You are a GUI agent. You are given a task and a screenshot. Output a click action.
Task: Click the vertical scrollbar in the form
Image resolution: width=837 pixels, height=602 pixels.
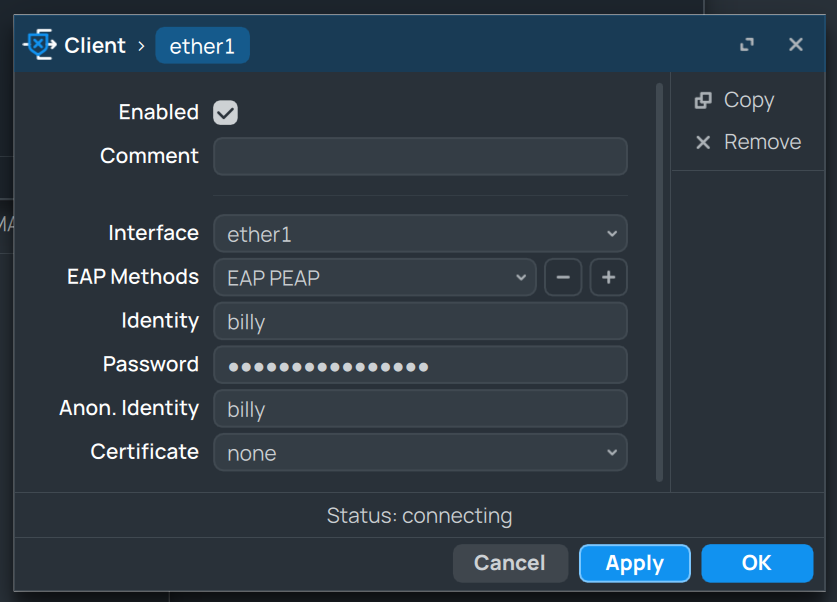(659, 280)
